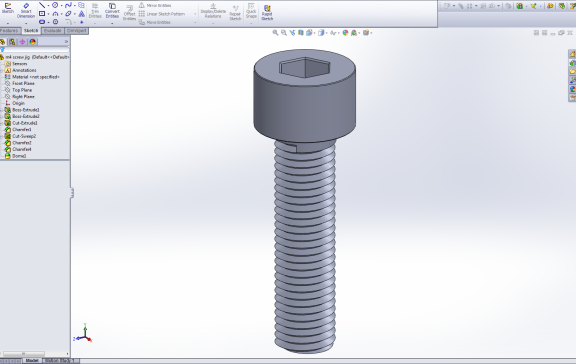The image size is (576, 364).
Task: Toggle Rapid Sketch mode
Action: click(267, 12)
